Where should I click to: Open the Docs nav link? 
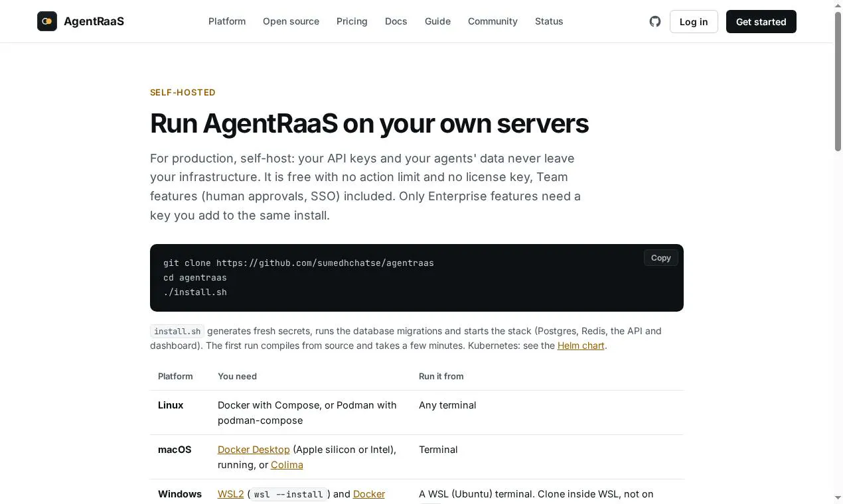(x=396, y=21)
